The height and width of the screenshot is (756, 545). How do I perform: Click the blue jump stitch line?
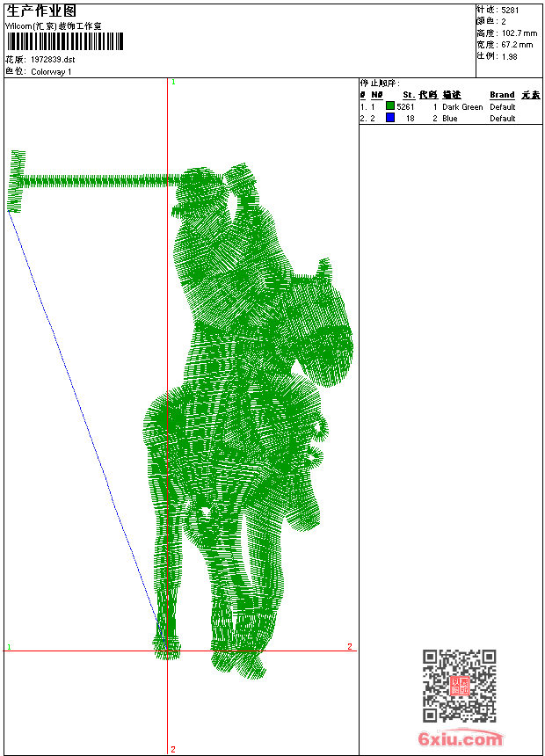pyautogui.click(x=87, y=429)
